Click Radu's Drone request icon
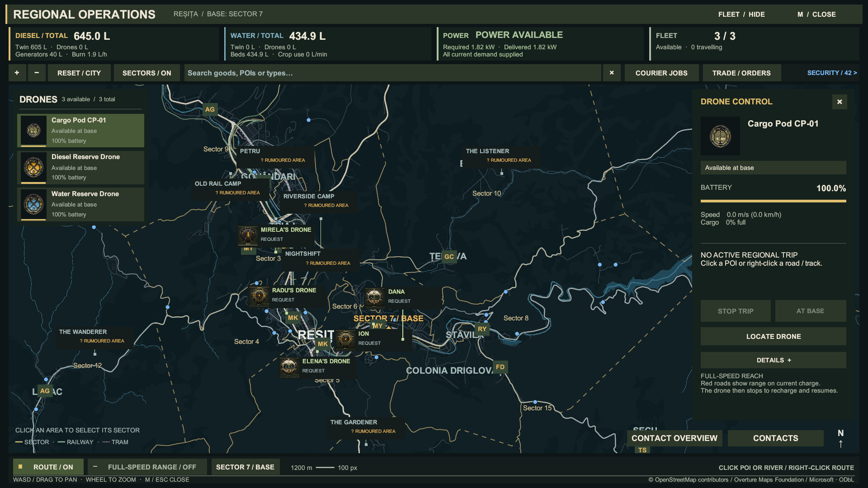The image size is (868, 488). [259, 296]
